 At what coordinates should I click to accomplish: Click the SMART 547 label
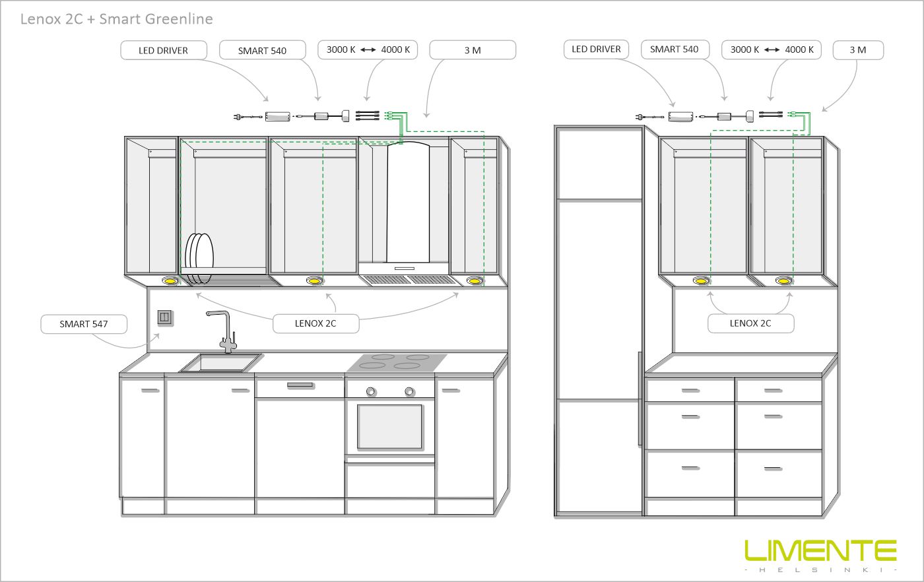point(84,324)
